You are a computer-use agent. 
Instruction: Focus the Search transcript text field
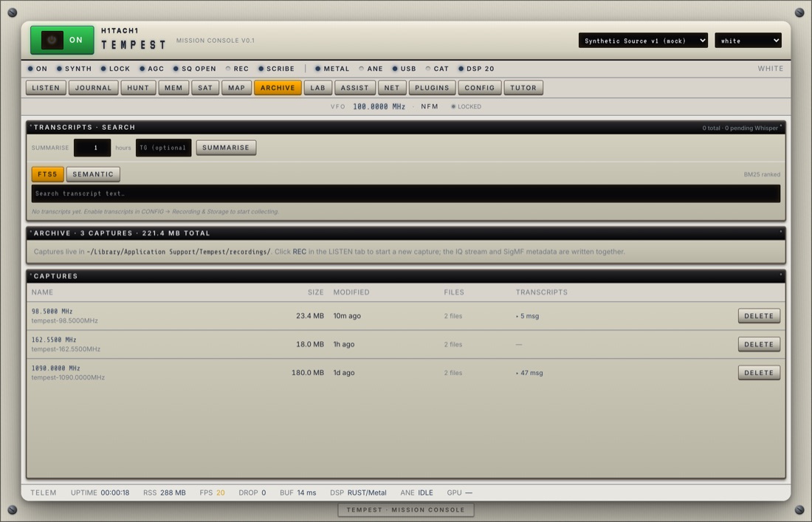pyautogui.click(x=405, y=193)
